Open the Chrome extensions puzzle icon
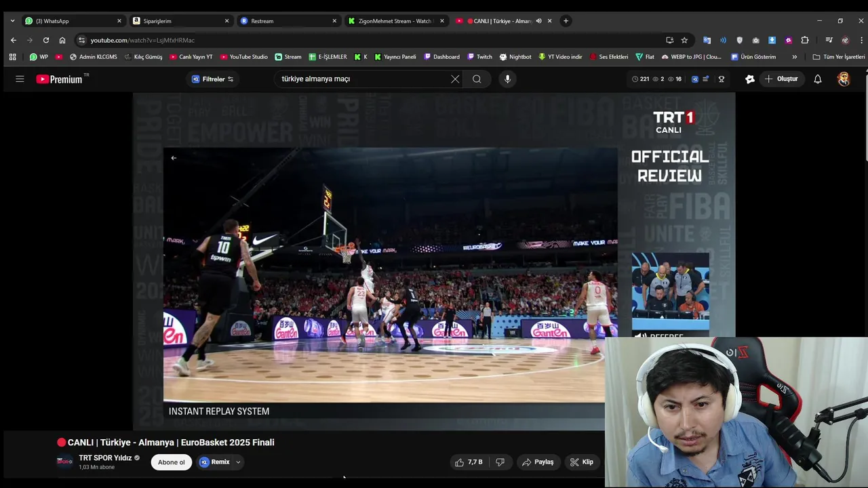Screen dimensions: 868x488 (805, 40)
